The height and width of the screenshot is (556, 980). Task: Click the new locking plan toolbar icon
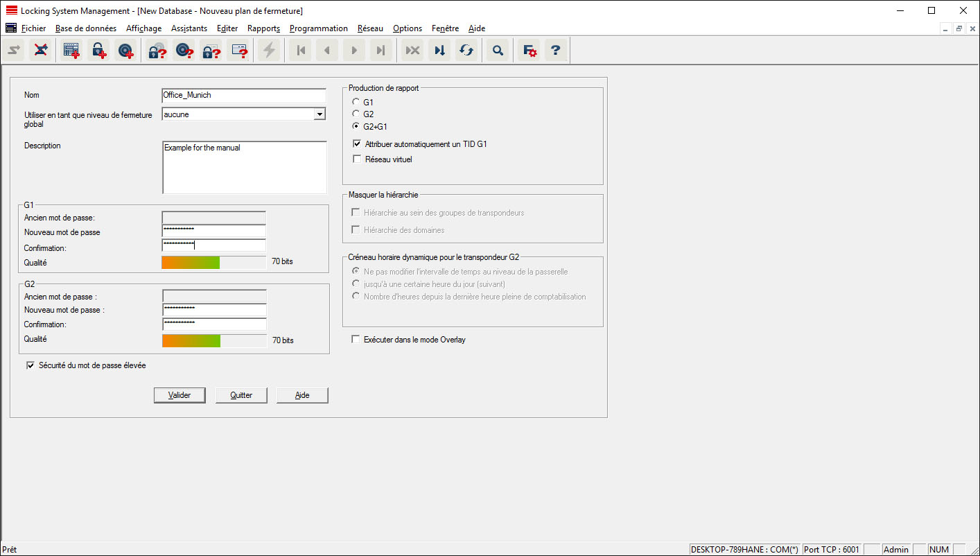tap(71, 51)
